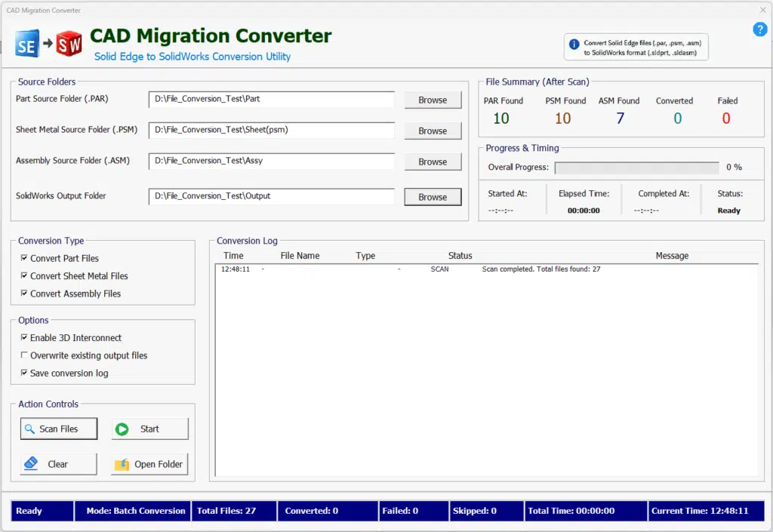Click the Start button label
This screenshot has width=773, height=532.
149,429
